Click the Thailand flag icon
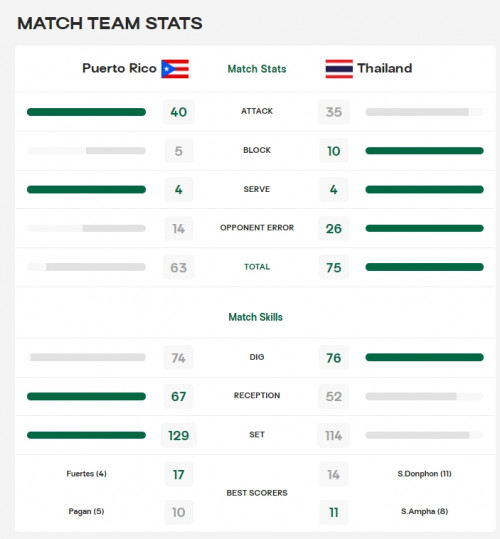This screenshot has height=539, width=500. (339, 69)
